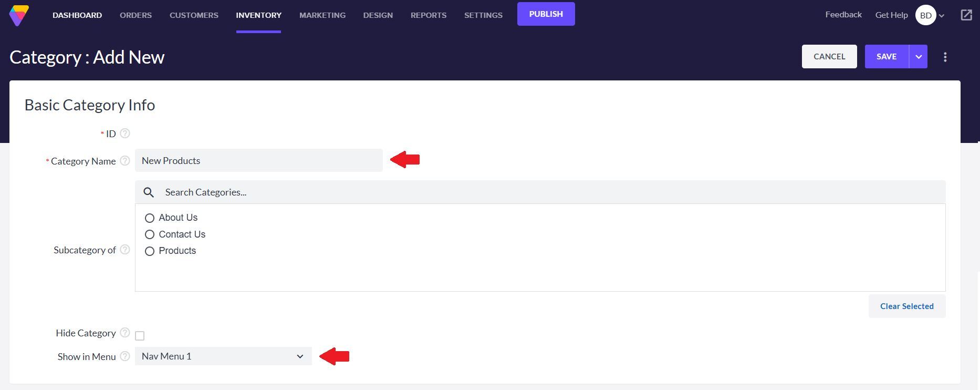Click the Subcategory of help icon

[124, 250]
